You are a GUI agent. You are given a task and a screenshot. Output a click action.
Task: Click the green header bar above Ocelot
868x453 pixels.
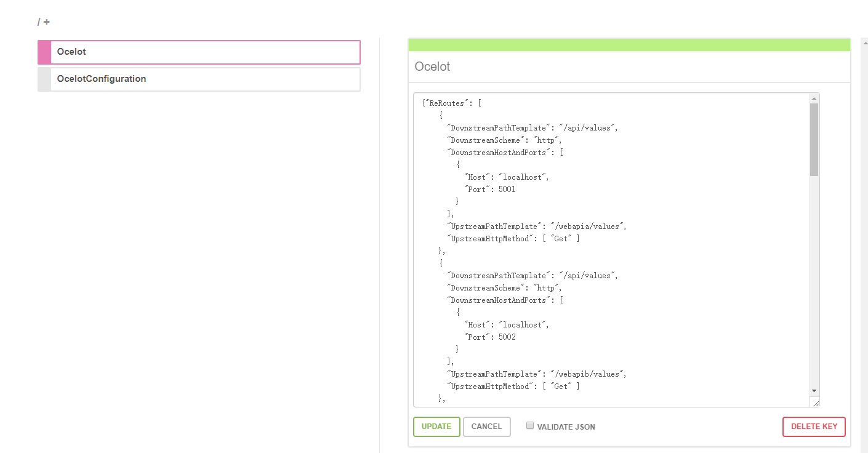click(x=628, y=44)
